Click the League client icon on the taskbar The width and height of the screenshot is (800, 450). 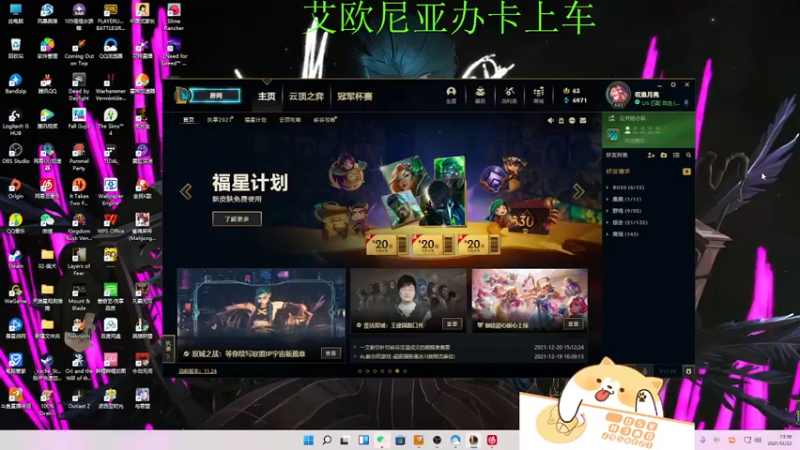point(473,440)
